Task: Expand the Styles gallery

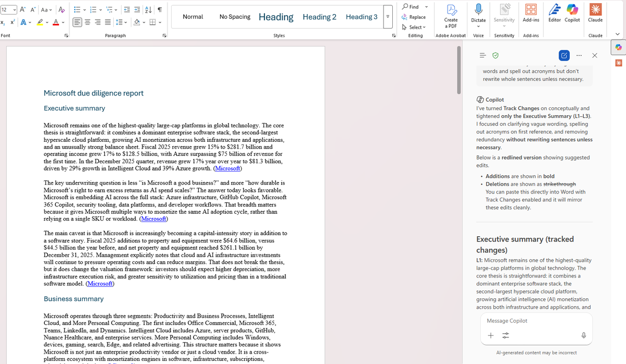Action: 388,17
